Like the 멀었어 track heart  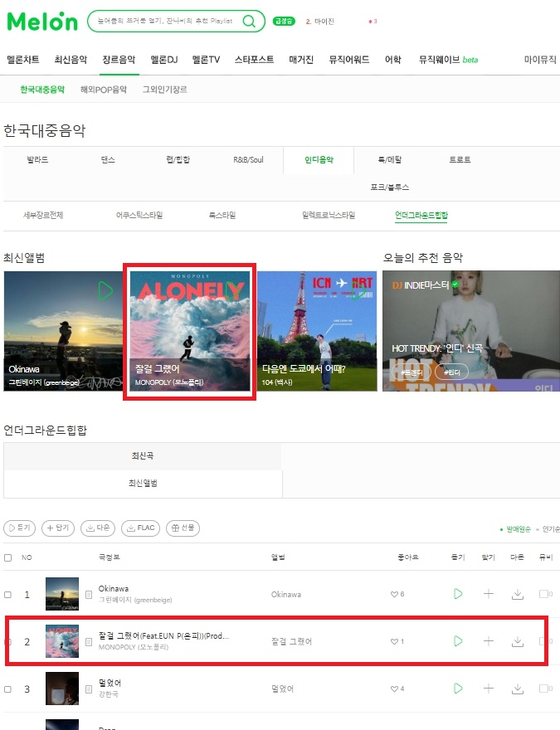[x=394, y=689]
